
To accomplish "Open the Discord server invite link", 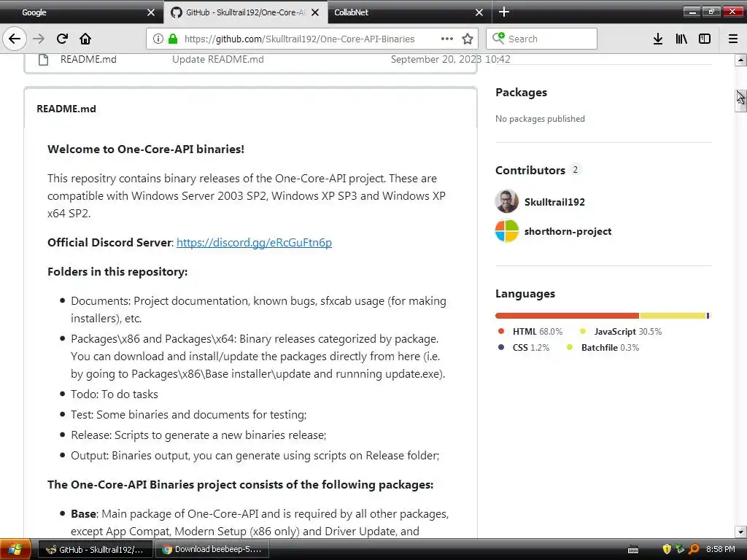I will coord(254,242).
